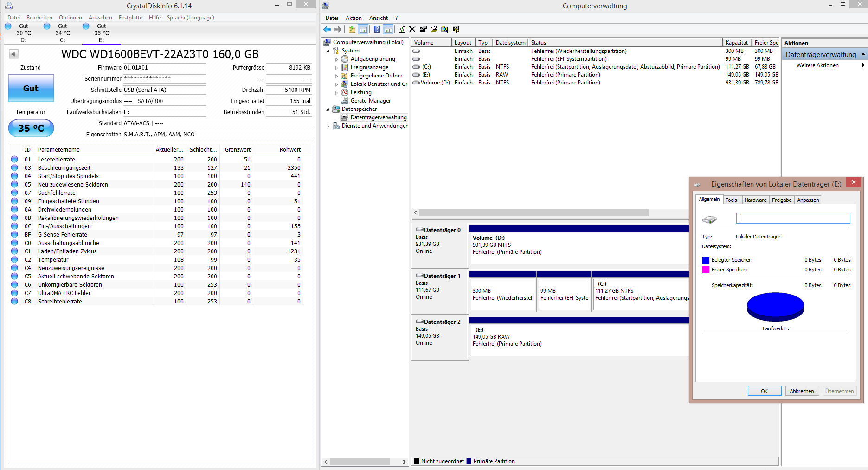Expand the Lokale Benutzer und Gruppen node

coord(336,84)
